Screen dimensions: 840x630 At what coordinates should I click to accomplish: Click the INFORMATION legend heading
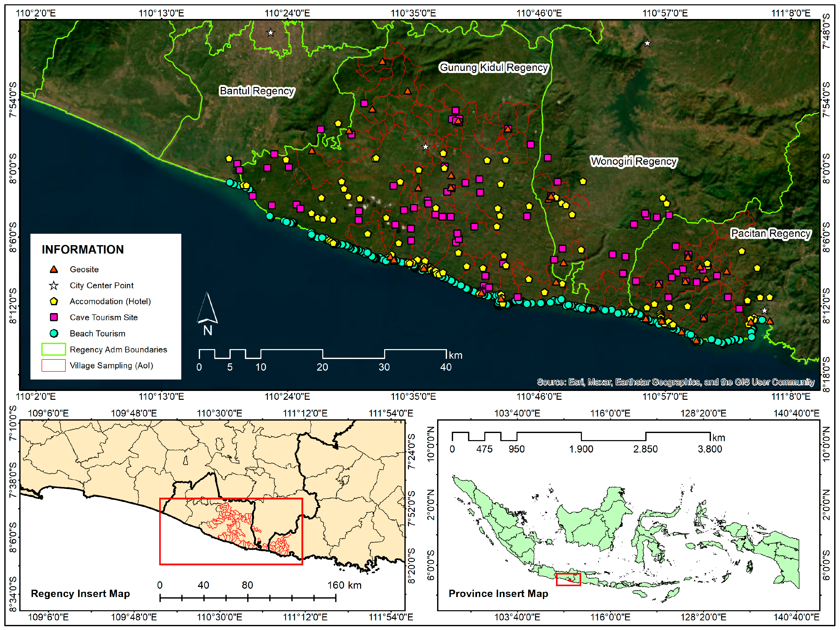coord(83,249)
